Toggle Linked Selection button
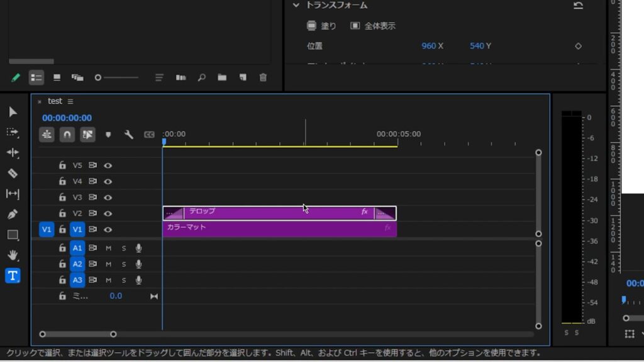 pyautogui.click(x=87, y=134)
